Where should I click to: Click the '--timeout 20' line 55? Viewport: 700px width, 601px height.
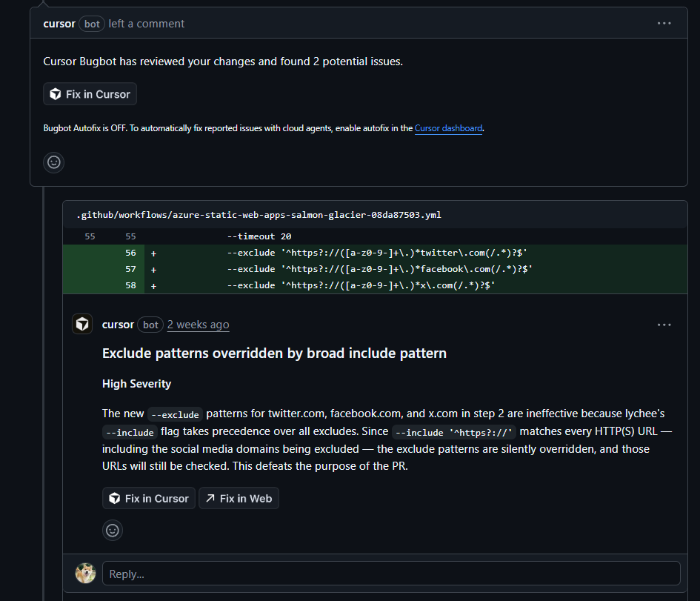(x=375, y=236)
